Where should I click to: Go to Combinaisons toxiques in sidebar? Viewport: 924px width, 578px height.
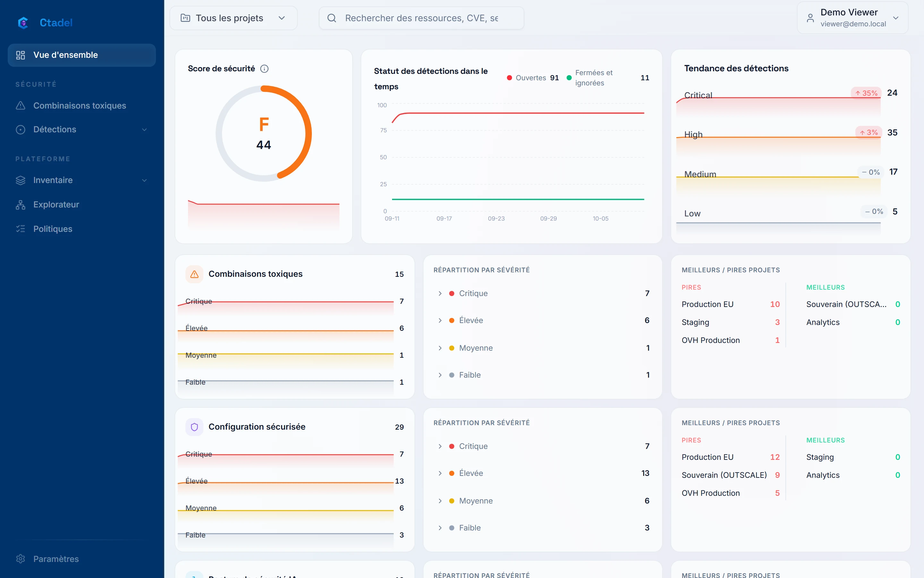(x=82, y=106)
